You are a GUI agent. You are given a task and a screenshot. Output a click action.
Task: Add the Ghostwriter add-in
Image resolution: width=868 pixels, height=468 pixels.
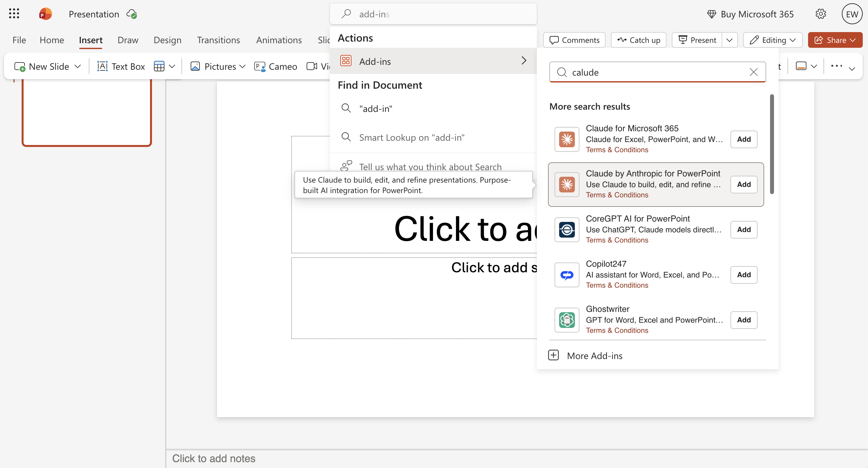[744, 320]
